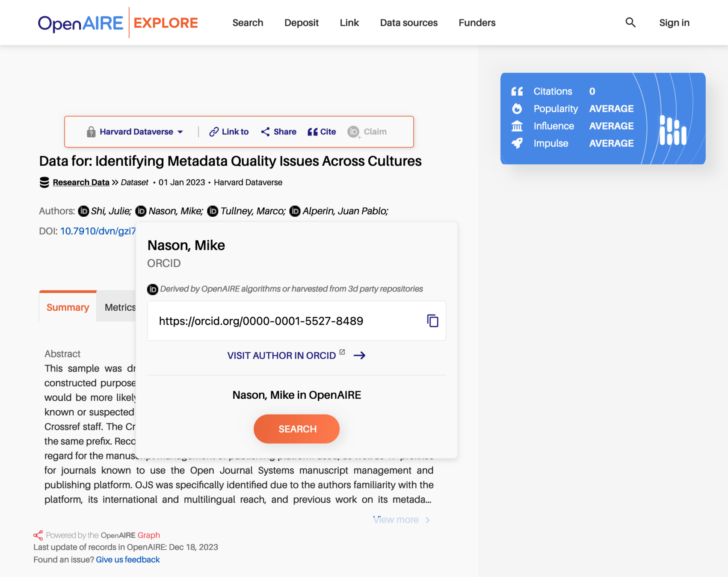Click the Share button
728x577 pixels.
278,132
